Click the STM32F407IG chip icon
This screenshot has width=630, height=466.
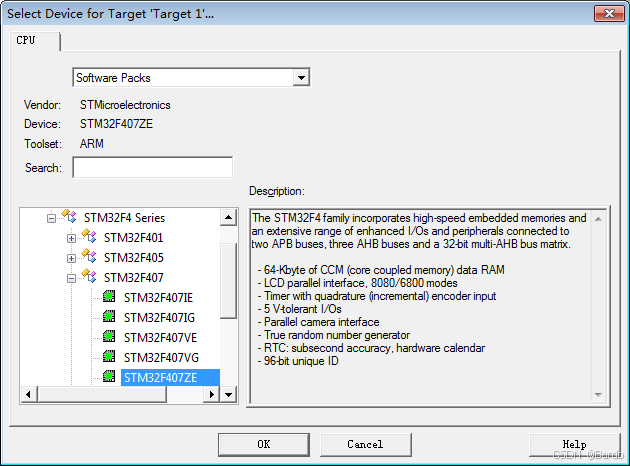109,317
